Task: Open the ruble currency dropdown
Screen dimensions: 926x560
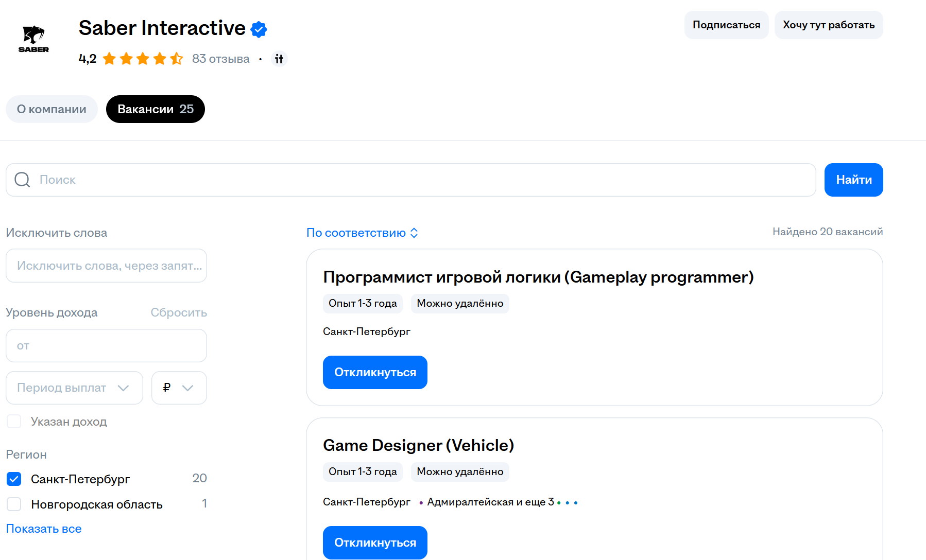Action: [x=179, y=388]
